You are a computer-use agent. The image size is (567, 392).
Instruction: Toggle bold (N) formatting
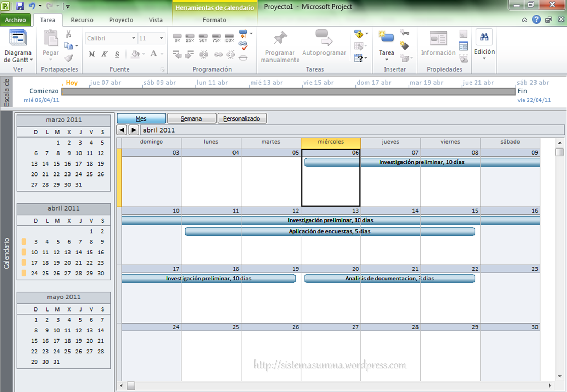[x=92, y=54]
